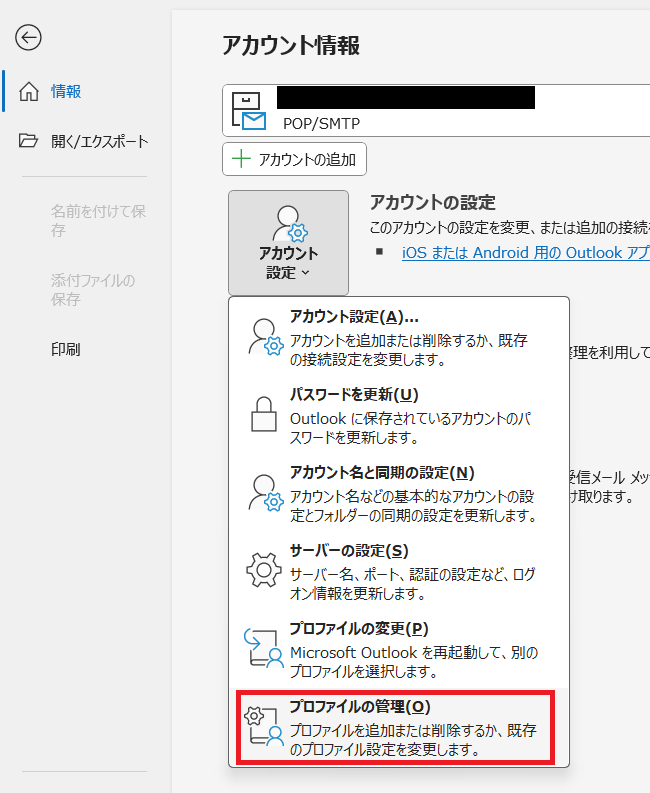Choose パスワードを更新(U) menu title

point(353,394)
